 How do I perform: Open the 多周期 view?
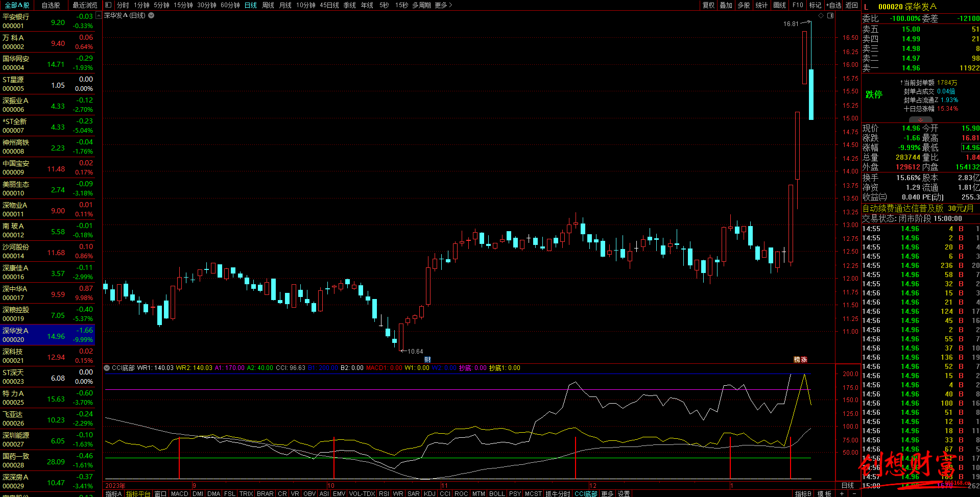(x=421, y=5)
